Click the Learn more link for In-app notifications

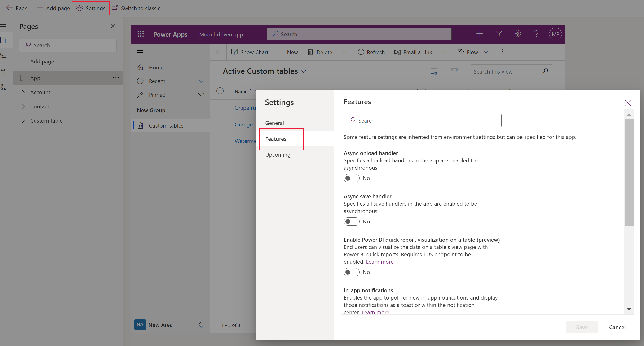374,312
